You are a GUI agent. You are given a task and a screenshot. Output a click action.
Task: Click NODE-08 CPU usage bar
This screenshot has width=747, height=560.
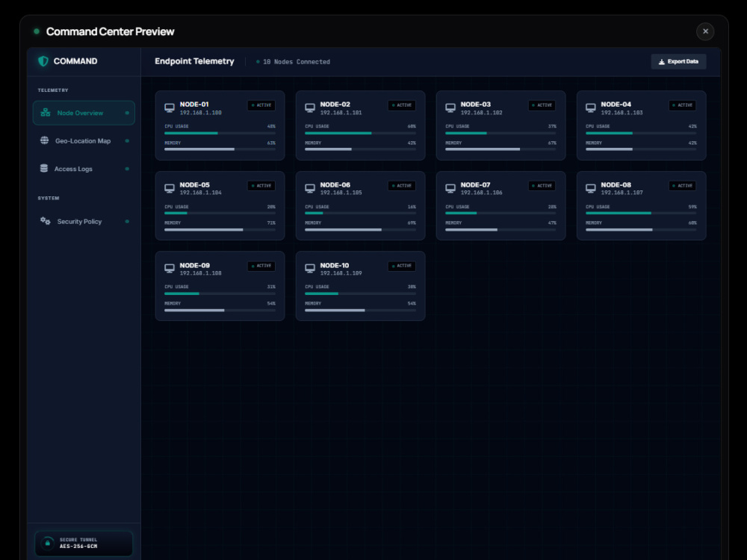(x=641, y=213)
